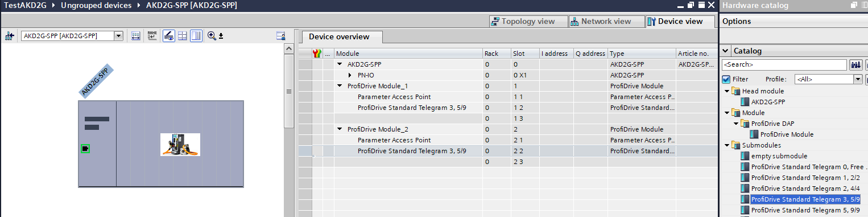Click the show module labels icon
Viewport: 868px width, 217px height.
135,36
